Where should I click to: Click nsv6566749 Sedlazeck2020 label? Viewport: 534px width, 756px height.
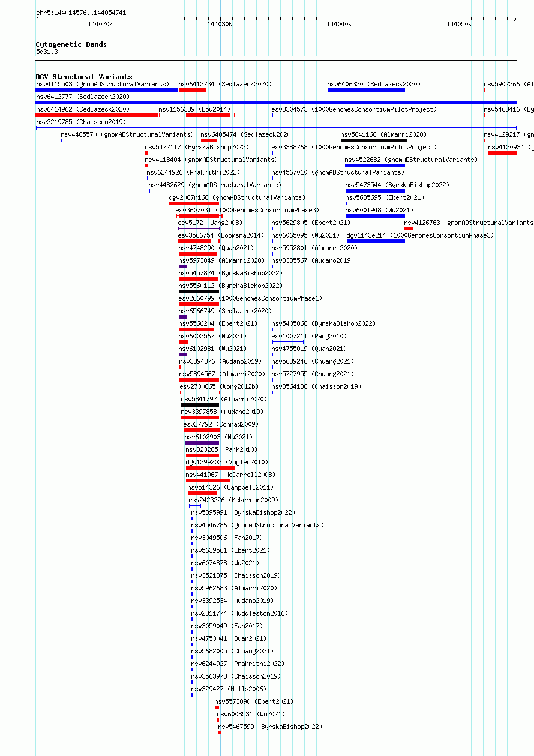[225, 311]
